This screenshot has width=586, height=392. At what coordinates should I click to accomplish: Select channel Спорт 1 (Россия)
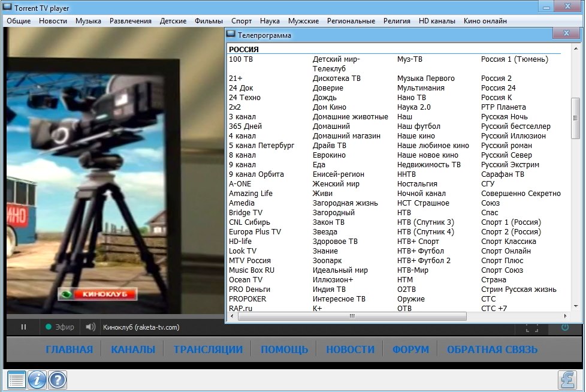coord(511,222)
